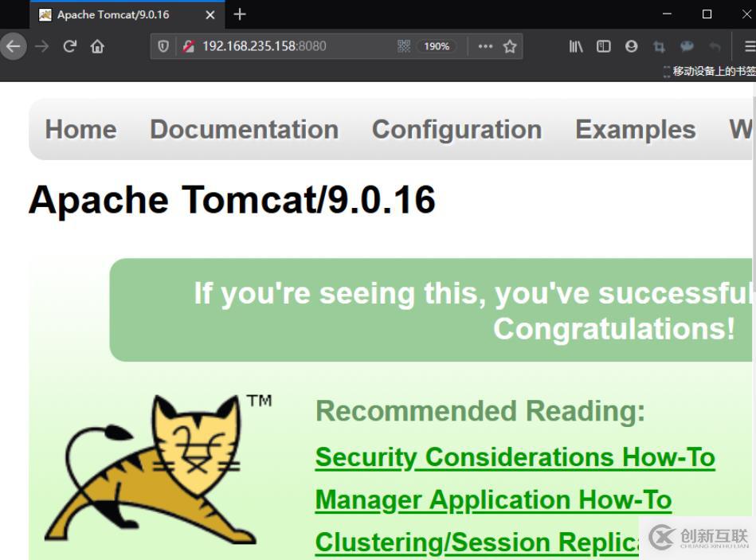
Task: Open a new browser tab
Action: coord(240,14)
